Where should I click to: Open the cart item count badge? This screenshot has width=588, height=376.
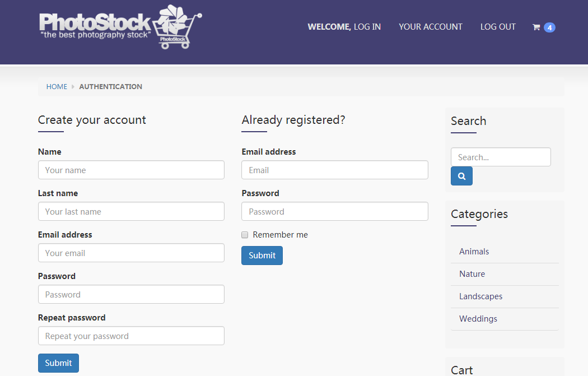(549, 27)
